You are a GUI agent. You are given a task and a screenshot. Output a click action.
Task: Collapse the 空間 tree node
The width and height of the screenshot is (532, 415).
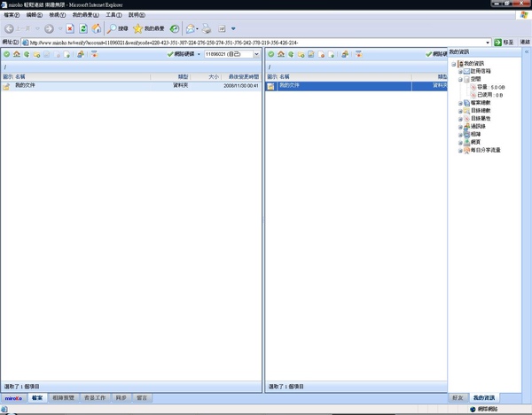click(460, 80)
